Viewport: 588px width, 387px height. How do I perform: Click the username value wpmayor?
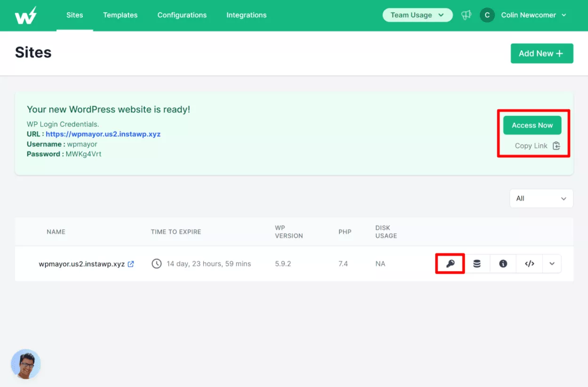pos(82,145)
